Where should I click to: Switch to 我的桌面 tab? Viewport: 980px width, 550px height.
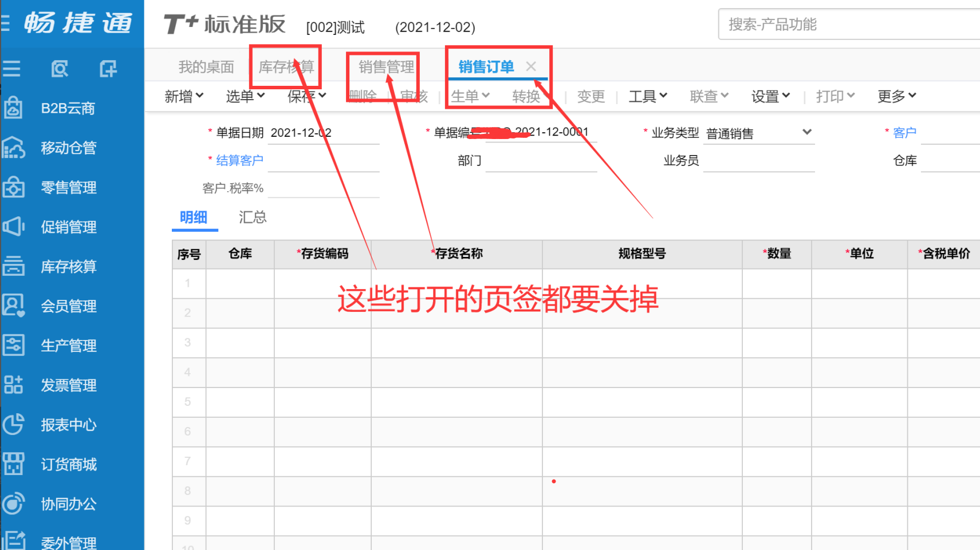[206, 67]
